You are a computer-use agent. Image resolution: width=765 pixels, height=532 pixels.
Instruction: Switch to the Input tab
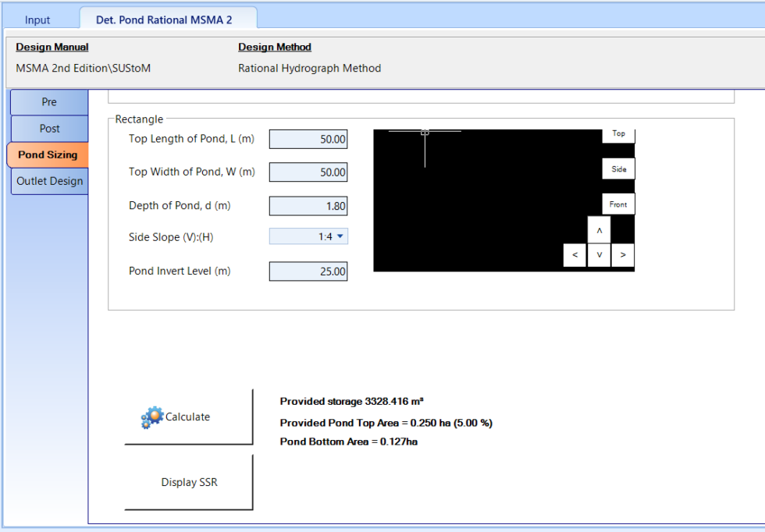37,20
